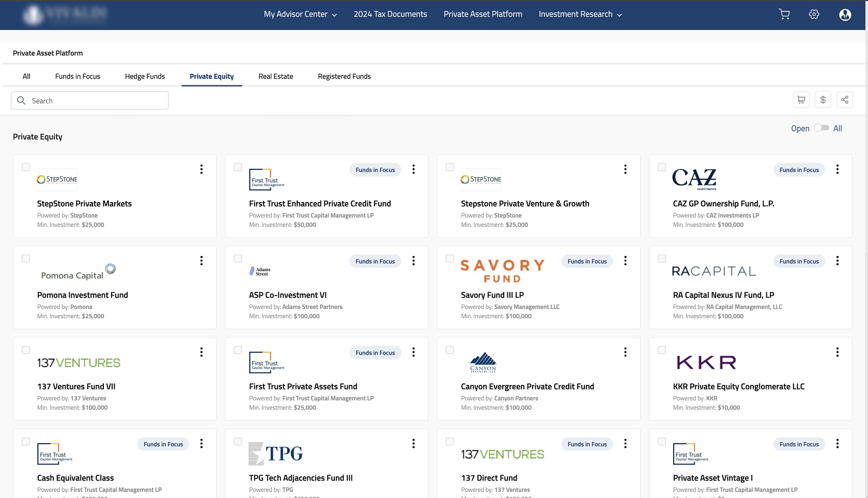Select the Private Equity tab
The image size is (868, 498).
(212, 76)
